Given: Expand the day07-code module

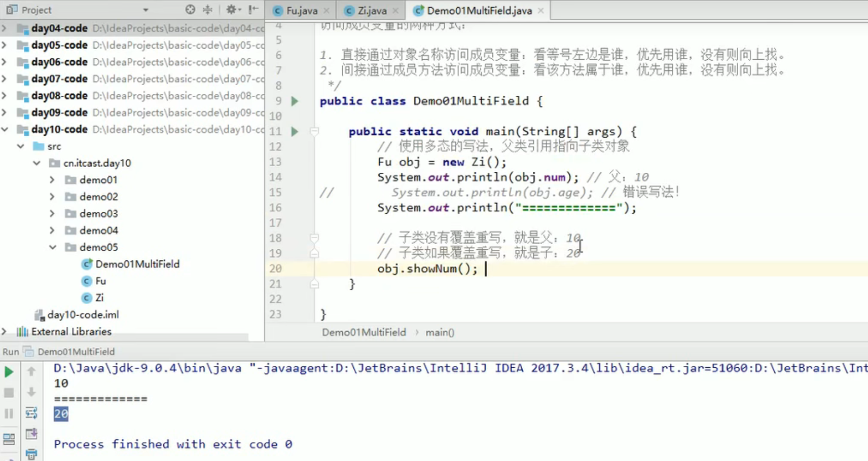Looking at the screenshot, I should point(5,79).
